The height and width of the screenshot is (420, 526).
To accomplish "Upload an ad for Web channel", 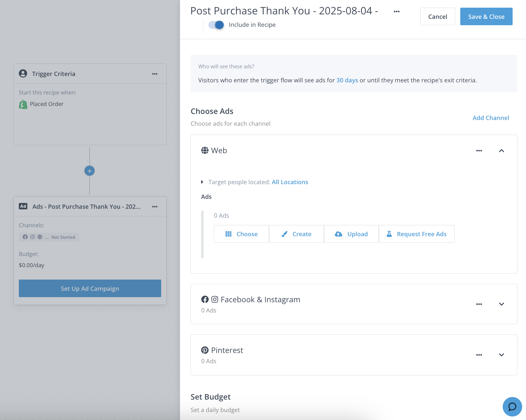I will [351, 234].
